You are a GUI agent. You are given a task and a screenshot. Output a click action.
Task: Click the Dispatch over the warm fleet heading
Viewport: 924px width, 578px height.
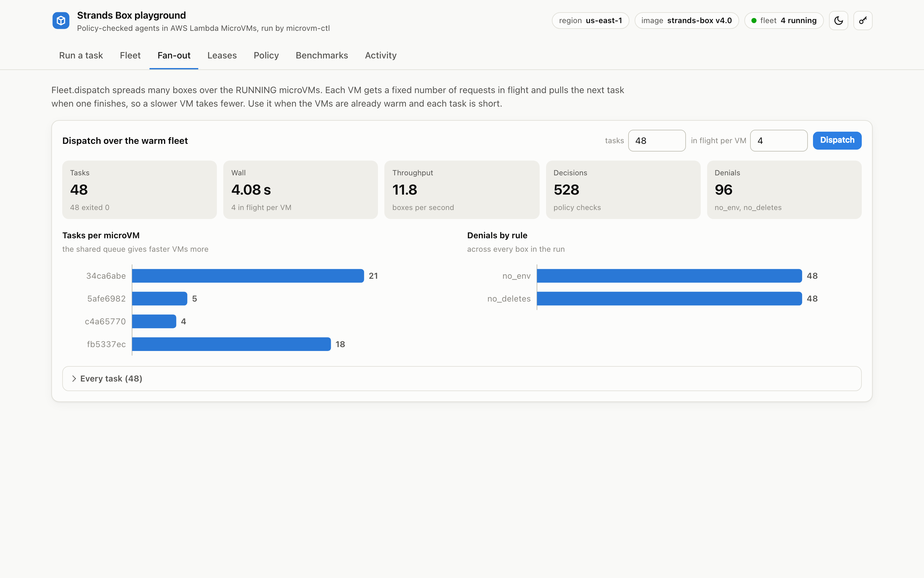125,141
